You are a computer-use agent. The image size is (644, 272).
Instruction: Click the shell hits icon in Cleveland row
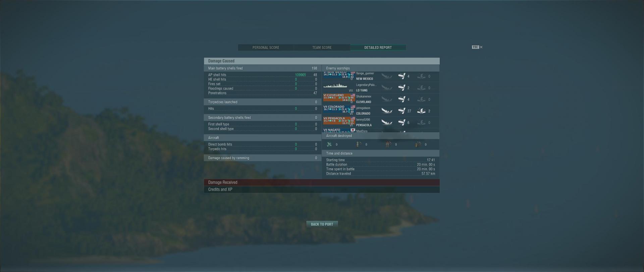(x=401, y=99)
